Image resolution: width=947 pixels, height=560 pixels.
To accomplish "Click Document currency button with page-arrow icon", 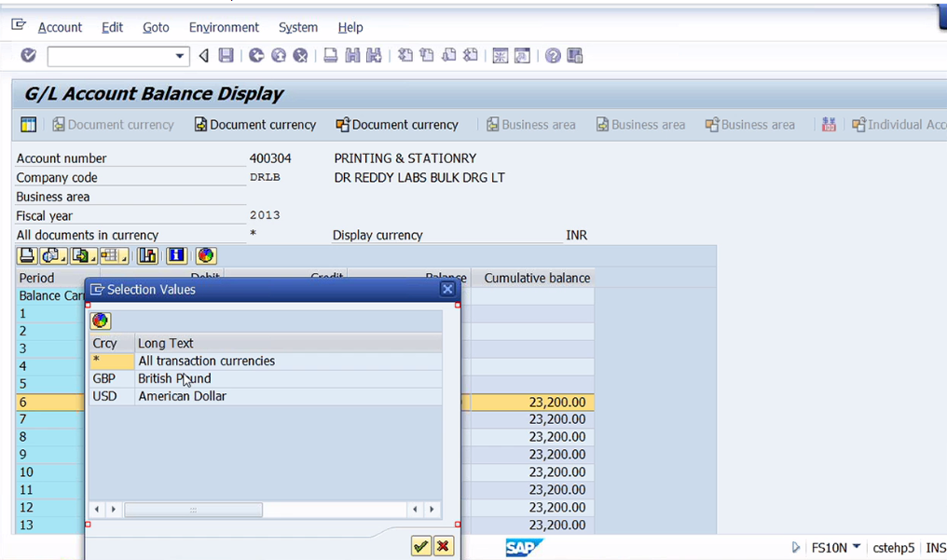I will (x=254, y=124).
